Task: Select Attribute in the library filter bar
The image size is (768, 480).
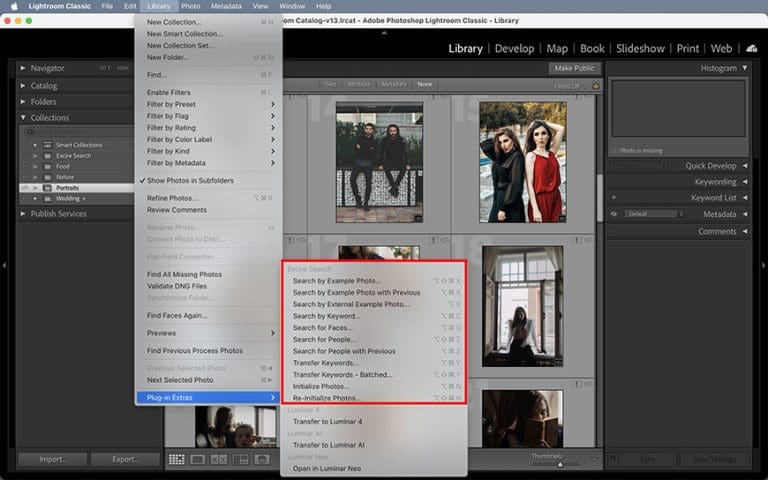Action: point(359,84)
